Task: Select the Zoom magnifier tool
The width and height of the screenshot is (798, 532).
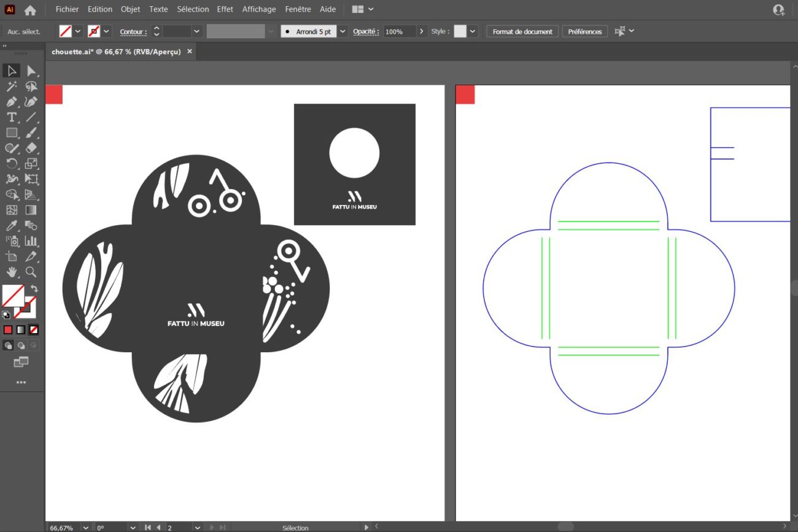Action: pos(31,272)
